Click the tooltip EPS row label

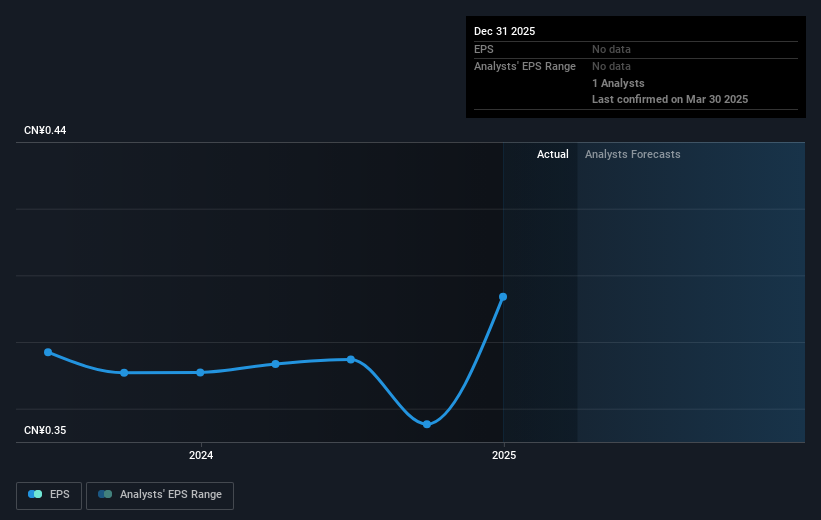(483, 49)
